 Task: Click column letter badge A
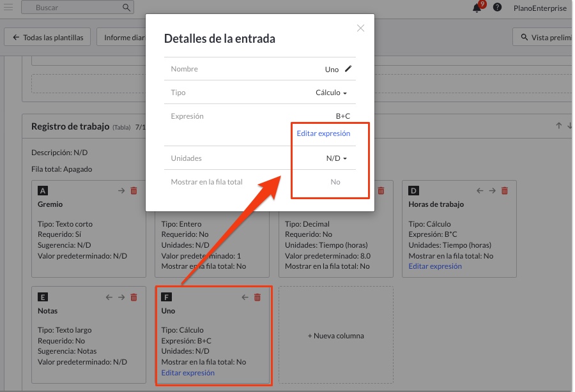pos(43,190)
